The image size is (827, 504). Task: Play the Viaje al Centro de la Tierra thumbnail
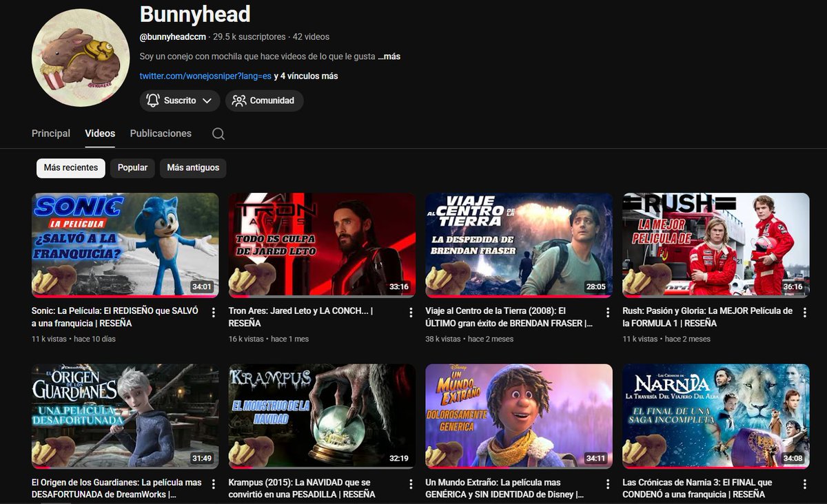coord(520,245)
